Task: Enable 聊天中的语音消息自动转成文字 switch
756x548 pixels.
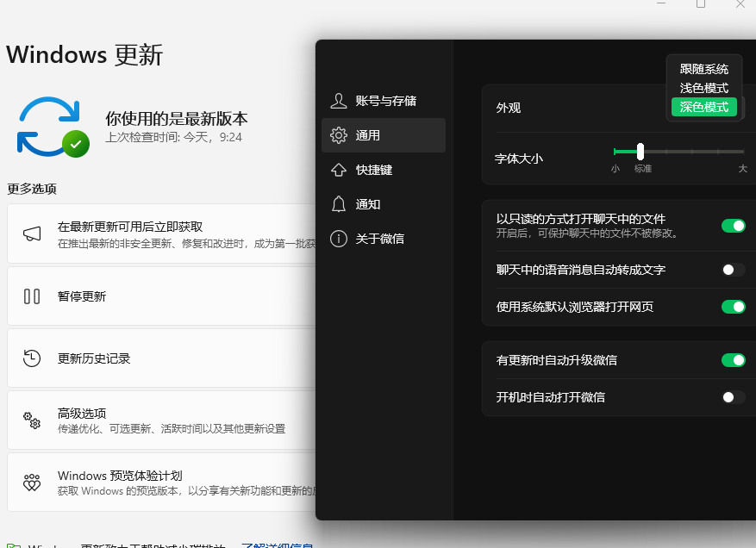Action: pyautogui.click(x=734, y=270)
